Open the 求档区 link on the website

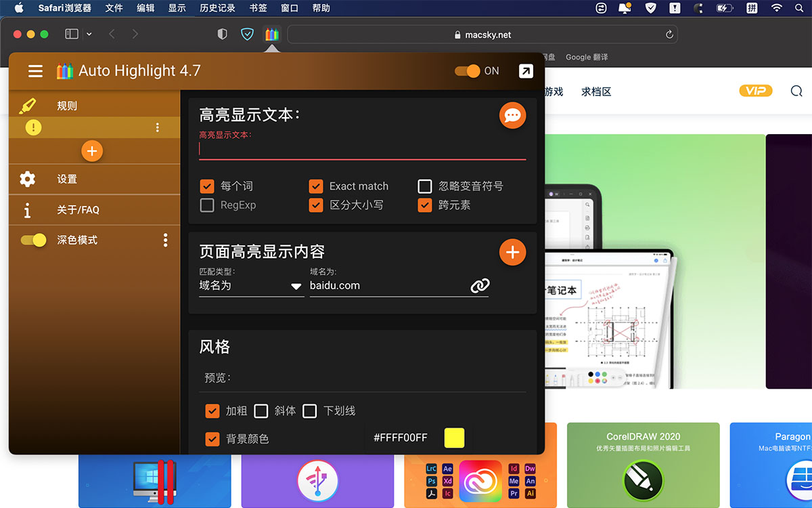click(596, 91)
